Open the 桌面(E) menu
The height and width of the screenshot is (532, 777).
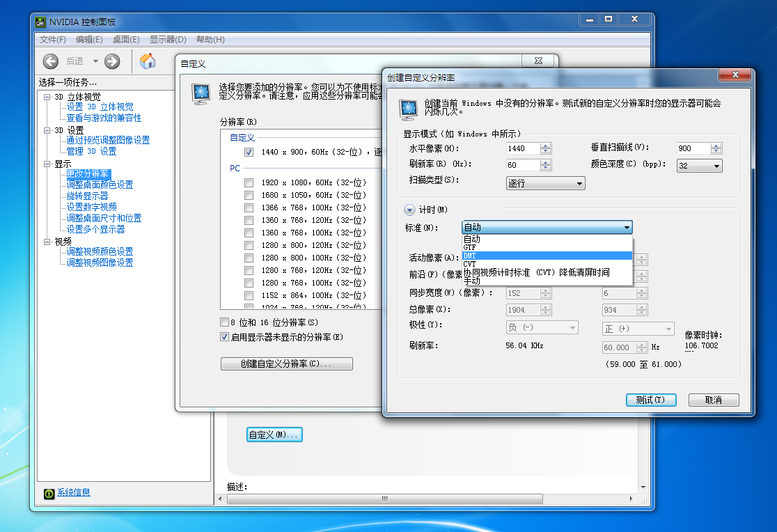click(x=126, y=40)
